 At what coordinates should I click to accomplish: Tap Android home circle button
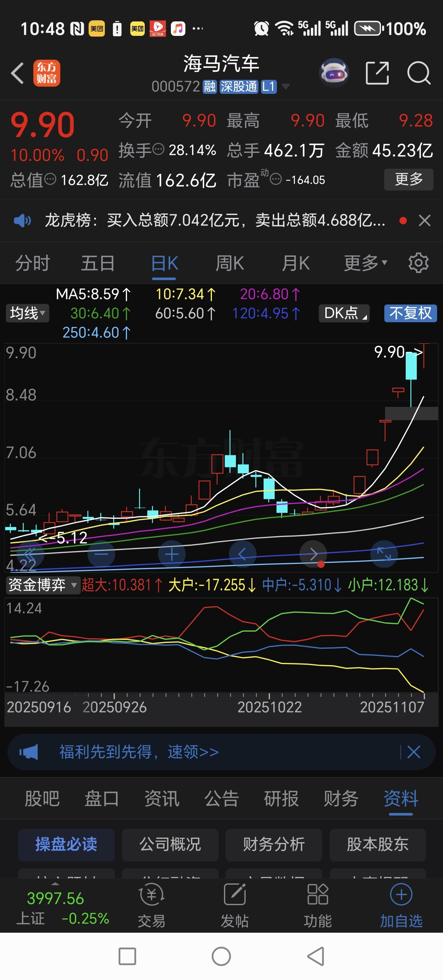click(x=221, y=956)
